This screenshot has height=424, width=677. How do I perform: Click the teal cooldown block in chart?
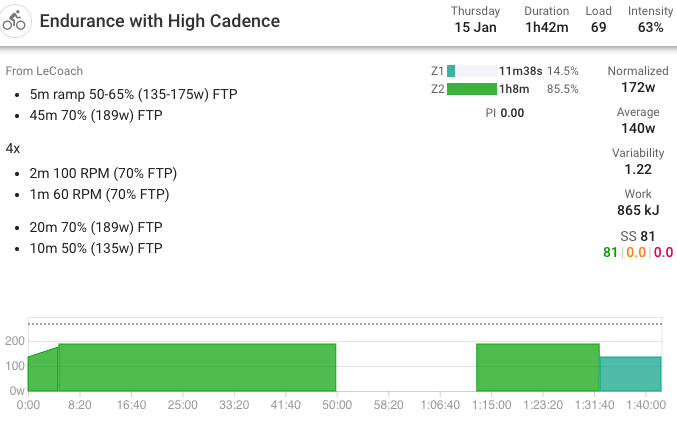click(630, 374)
